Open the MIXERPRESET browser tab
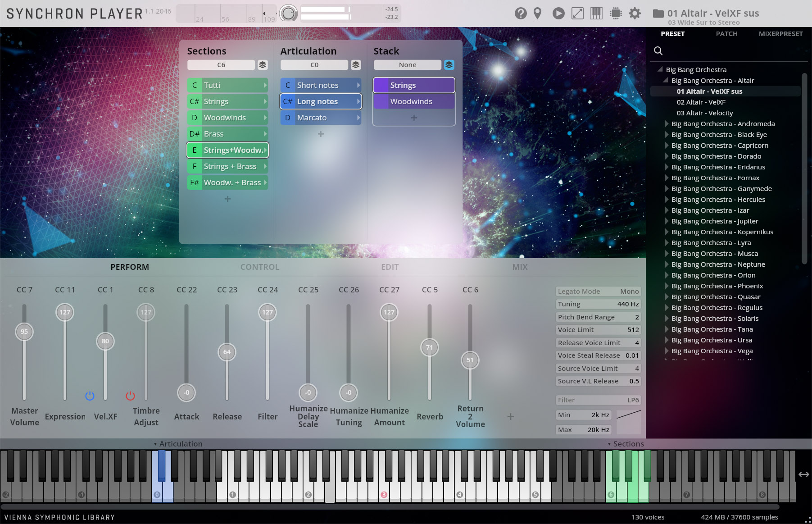 pyautogui.click(x=780, y=34)
